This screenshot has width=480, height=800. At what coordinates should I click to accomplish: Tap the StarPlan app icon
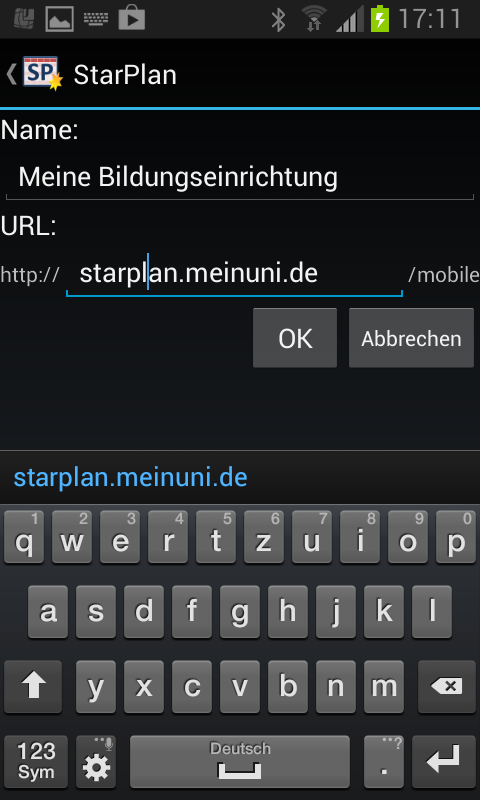[x=42, y=74]
